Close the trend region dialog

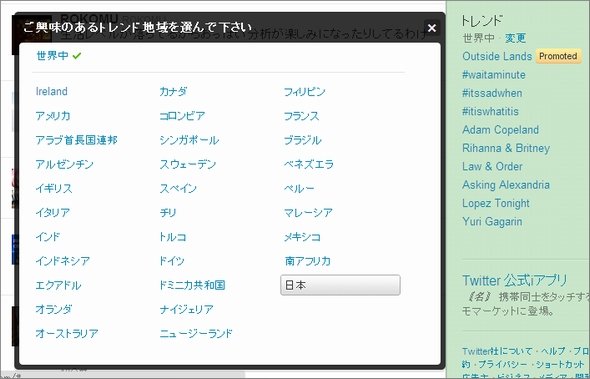[432, 28]
